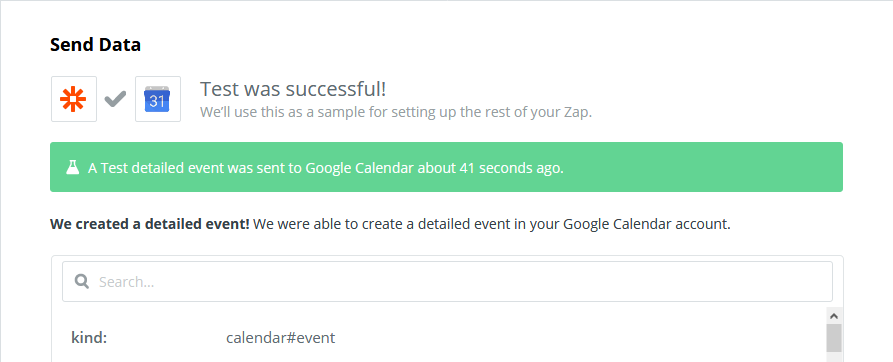893x362 pixels.
Task: Click the Google Calendar 31 icon
Action: pos(158,99)
